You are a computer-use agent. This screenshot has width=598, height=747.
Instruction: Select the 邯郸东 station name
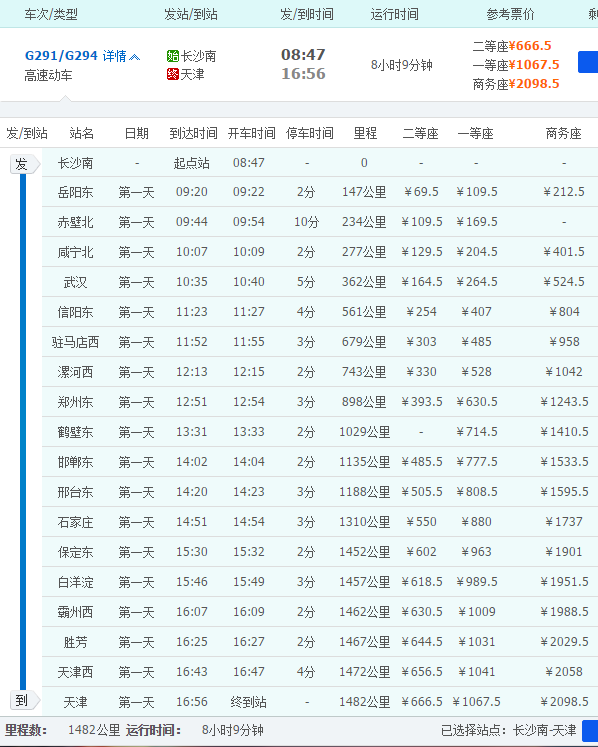(75, 462)
